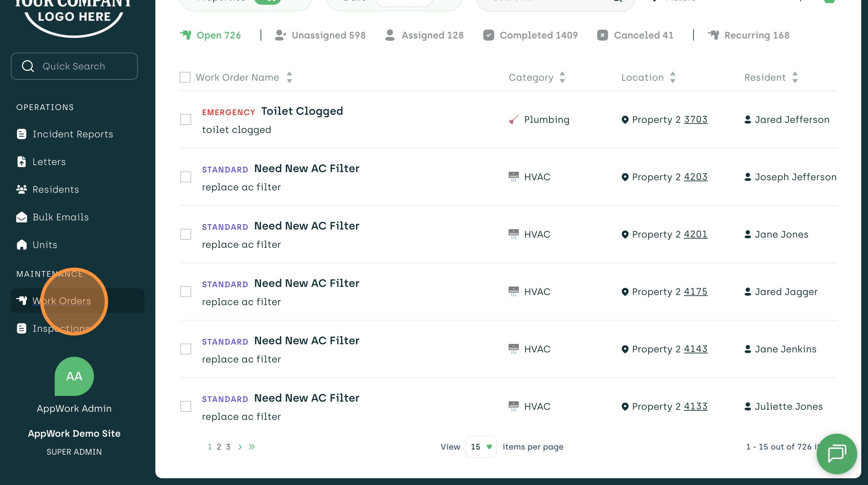This screenshot has height=485, width=868.
Task: Open the items per page dropdown
Action: click(x=481, y=447)
